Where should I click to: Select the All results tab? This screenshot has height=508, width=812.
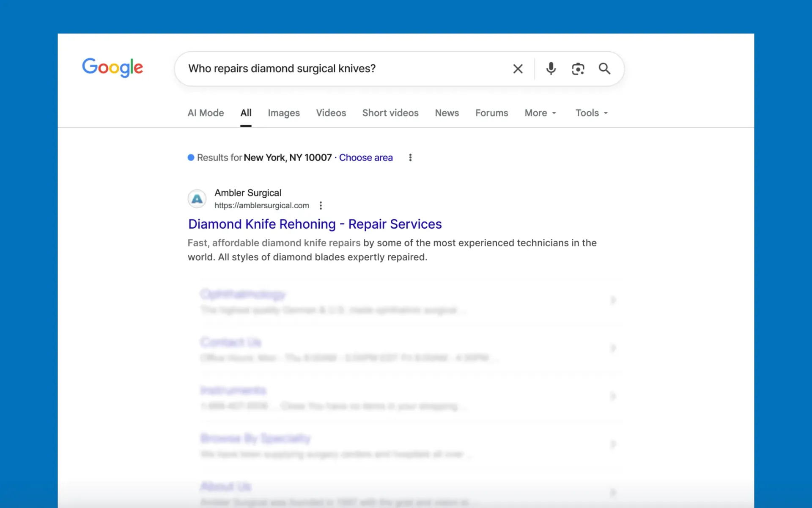point(246,113)
